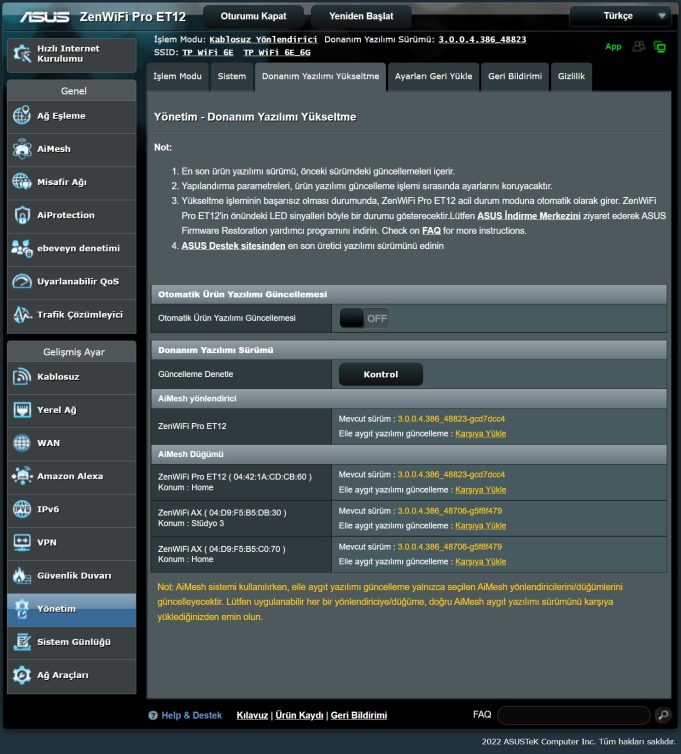
Task: Switch to the Sistem tab
Action: [232, 76]
